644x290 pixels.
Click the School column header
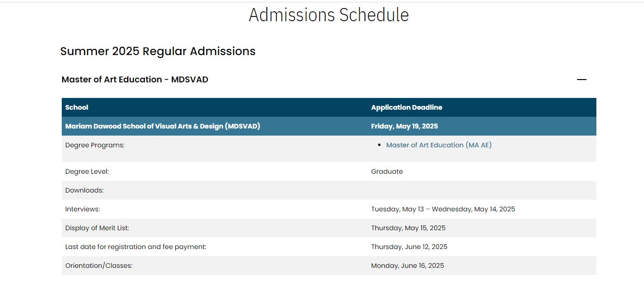click(x=77, y=107)
